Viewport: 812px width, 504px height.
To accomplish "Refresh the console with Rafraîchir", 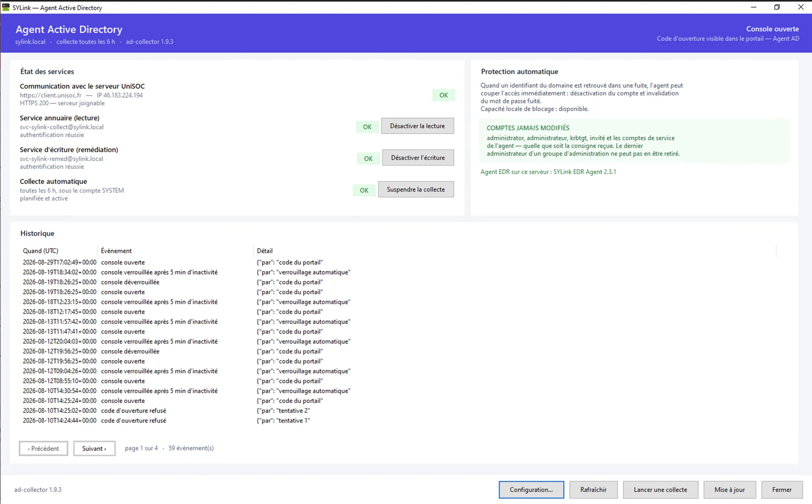I will tap(593, 490).
